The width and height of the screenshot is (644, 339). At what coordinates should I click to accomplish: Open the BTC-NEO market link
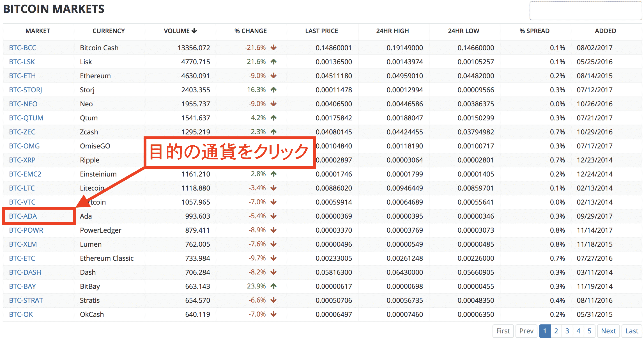click(x=23, y=104)
